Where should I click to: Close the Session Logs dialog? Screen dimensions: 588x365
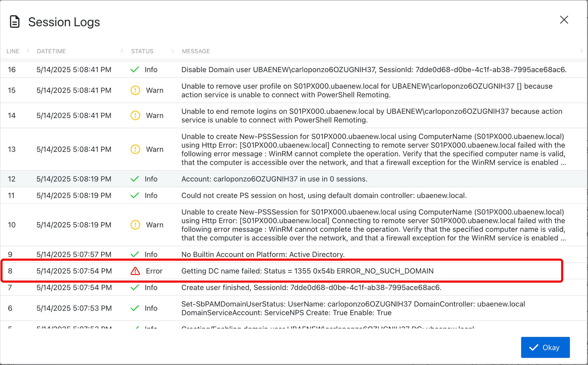tap(564, 20)
